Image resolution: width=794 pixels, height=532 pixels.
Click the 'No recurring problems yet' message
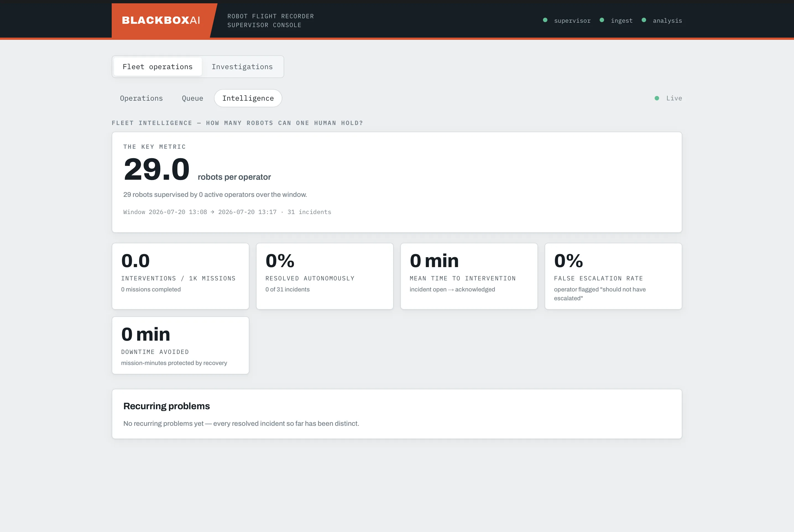click(x=241, y=423)
